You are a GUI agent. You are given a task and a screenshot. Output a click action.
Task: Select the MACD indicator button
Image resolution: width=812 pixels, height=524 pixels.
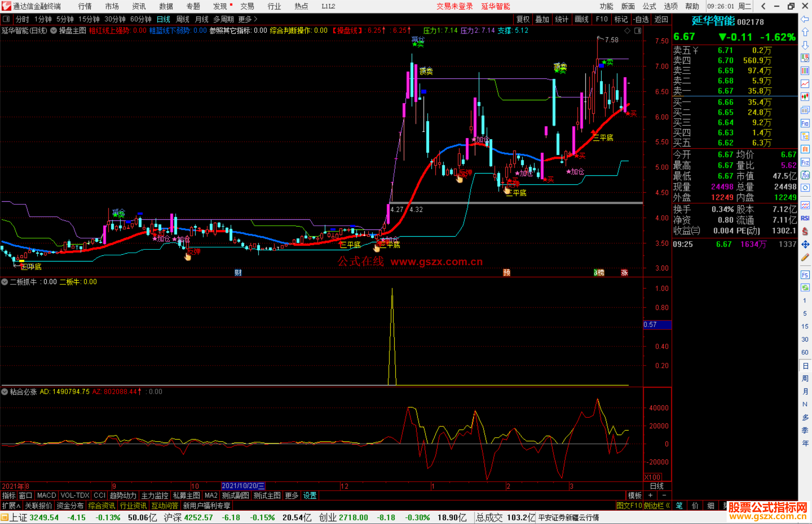click(46, 495)
